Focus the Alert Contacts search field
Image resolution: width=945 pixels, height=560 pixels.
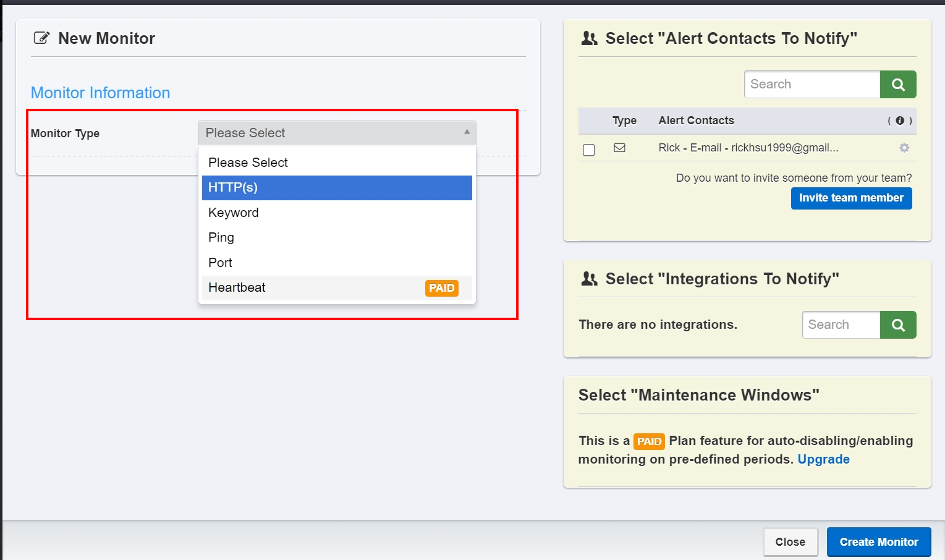pos(812,85)
